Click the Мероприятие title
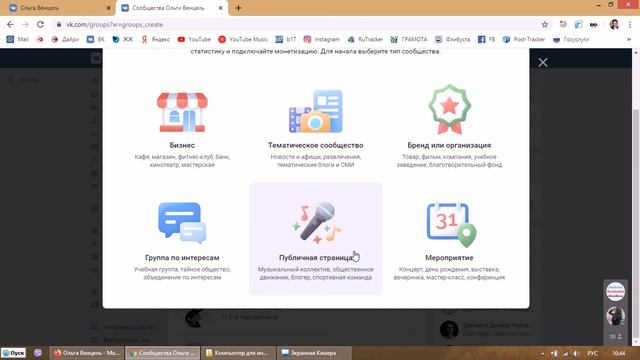 point(449,258)
